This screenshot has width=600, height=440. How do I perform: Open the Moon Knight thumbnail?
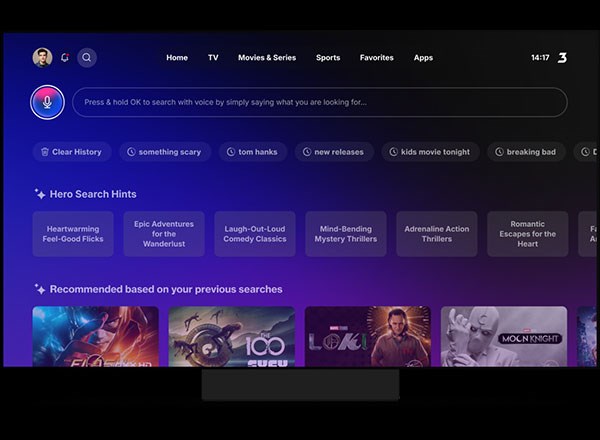504,336
